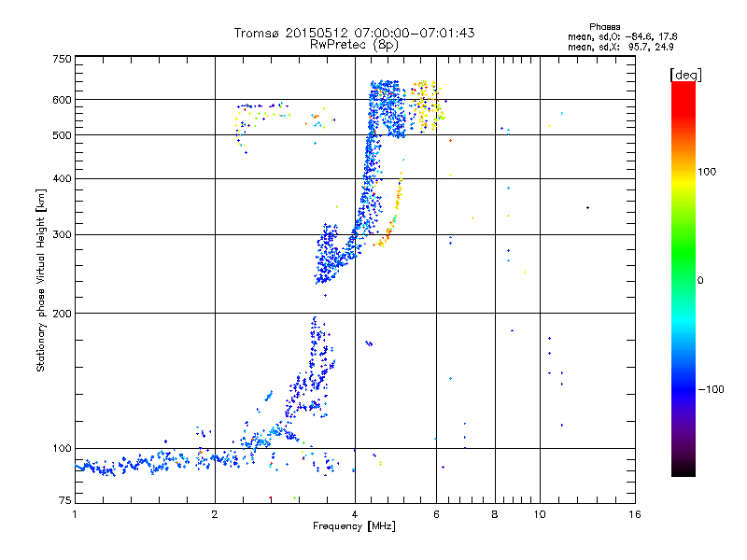This screenshot has height=560, width=747.
Task: Click the '[deg]' colorbar unit label
Action: point(685,75)
